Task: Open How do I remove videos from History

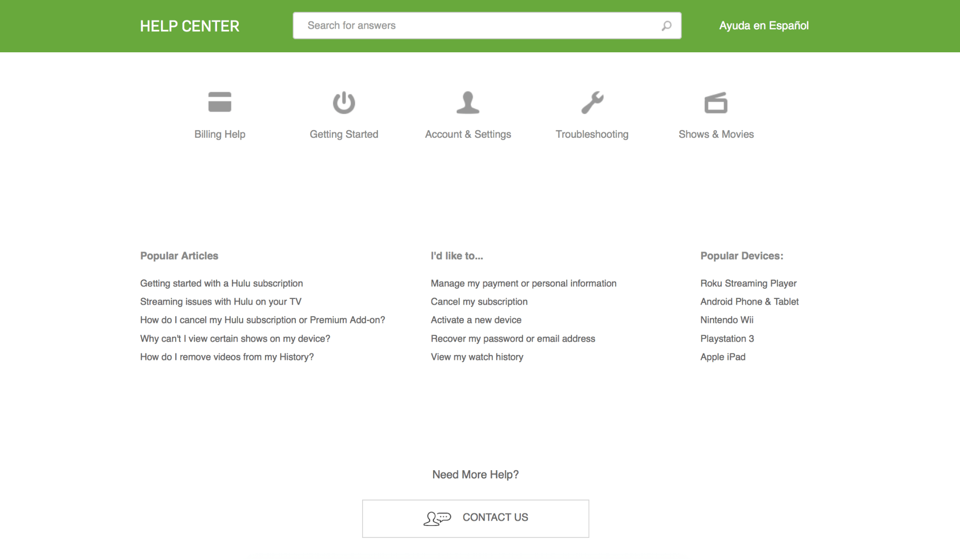Action: point(227,357)
